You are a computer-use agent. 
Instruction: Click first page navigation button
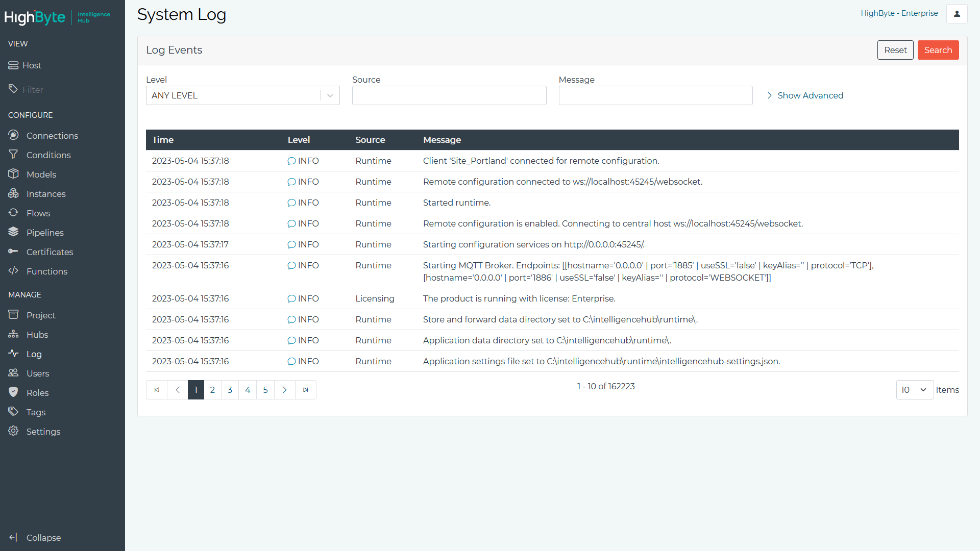[x=157, y=390]
